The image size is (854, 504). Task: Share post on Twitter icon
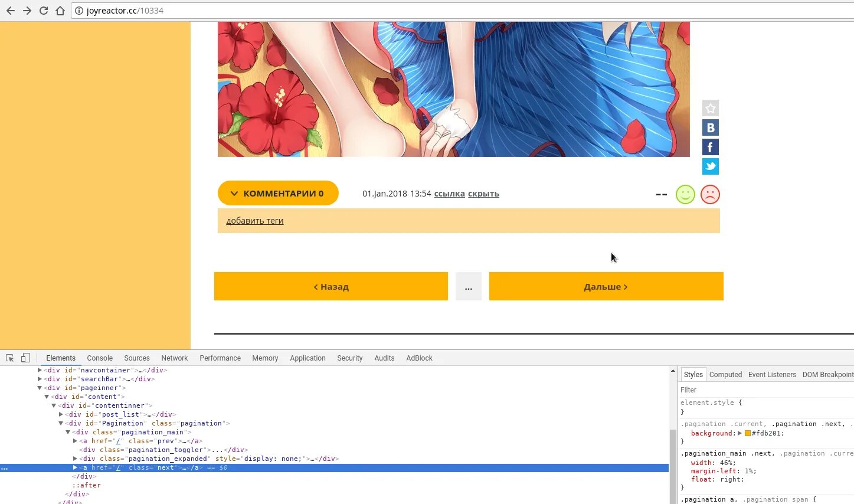[x=711, y=166]
